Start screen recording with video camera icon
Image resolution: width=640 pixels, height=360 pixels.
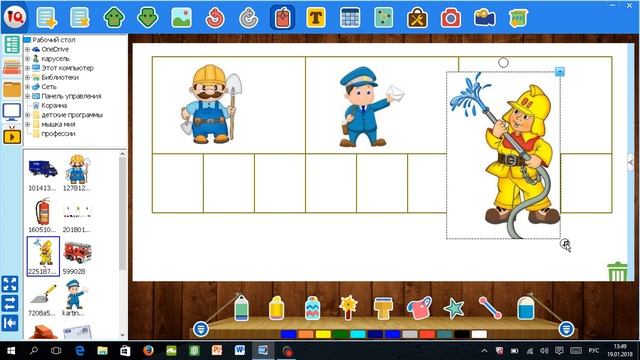pos(484,18)
